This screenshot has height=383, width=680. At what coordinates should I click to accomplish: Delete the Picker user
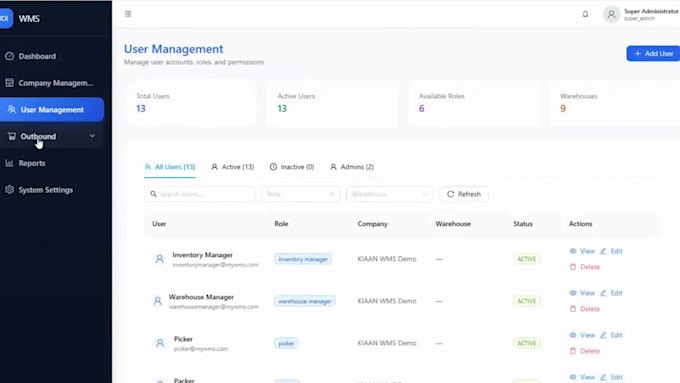pos(585,351)
